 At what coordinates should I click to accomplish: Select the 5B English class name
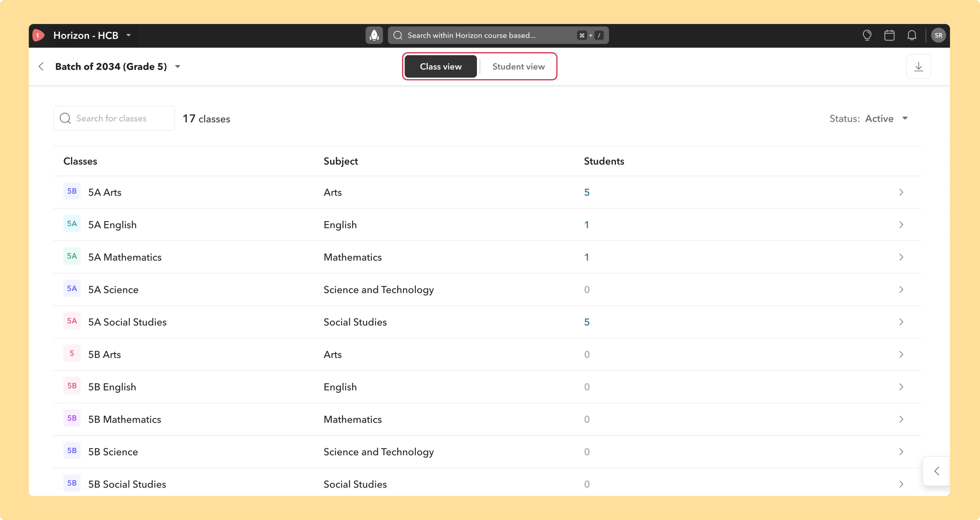pyautogui.click(x=112, y=387)
